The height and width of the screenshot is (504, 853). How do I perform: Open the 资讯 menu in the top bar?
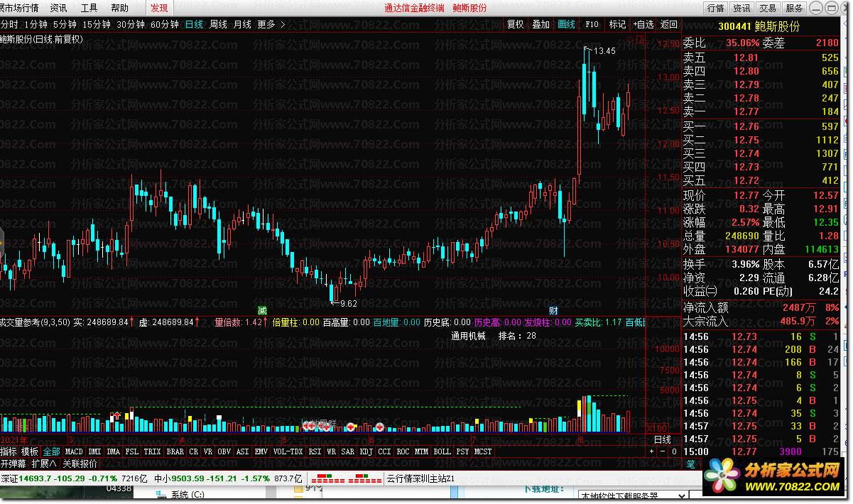(x=59, y=8)
